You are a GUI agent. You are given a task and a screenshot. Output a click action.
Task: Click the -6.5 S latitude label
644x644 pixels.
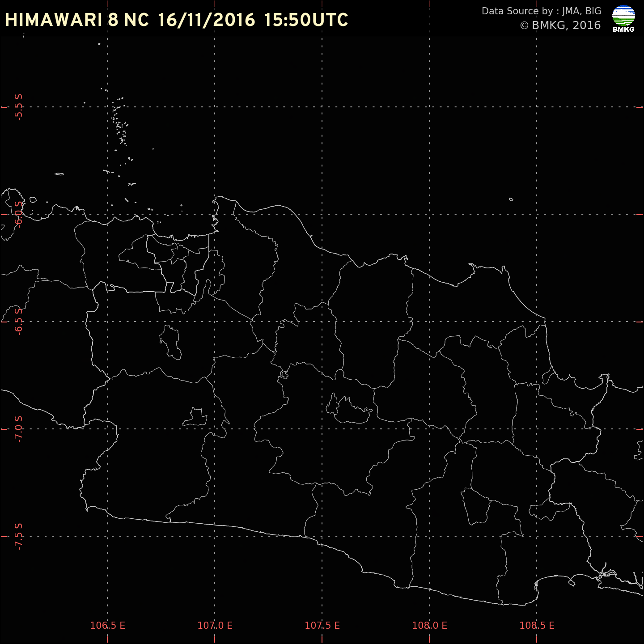point(18,322)
